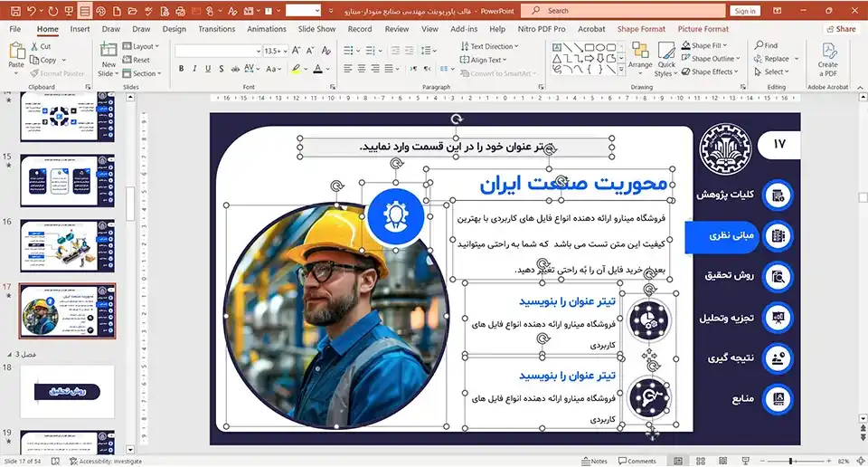Click the font color swatch

click(x=317, y=69)
